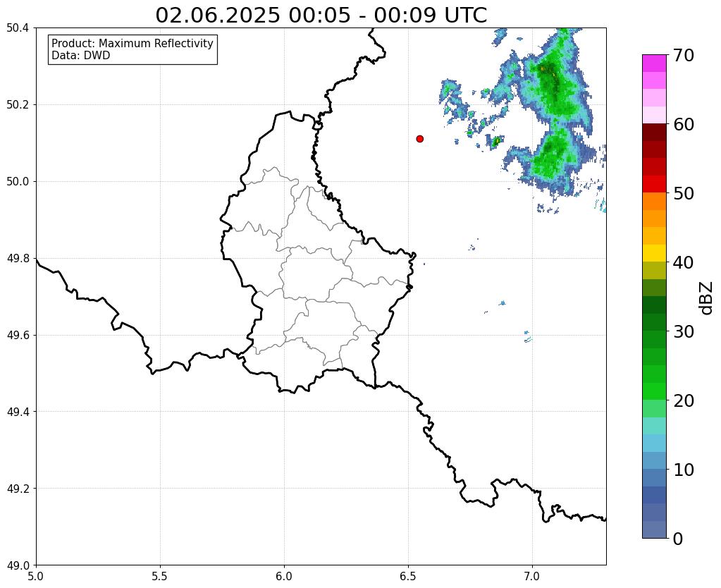Click colorbar tick label 30
Screen dimensions: 721x588
[684, 331]
